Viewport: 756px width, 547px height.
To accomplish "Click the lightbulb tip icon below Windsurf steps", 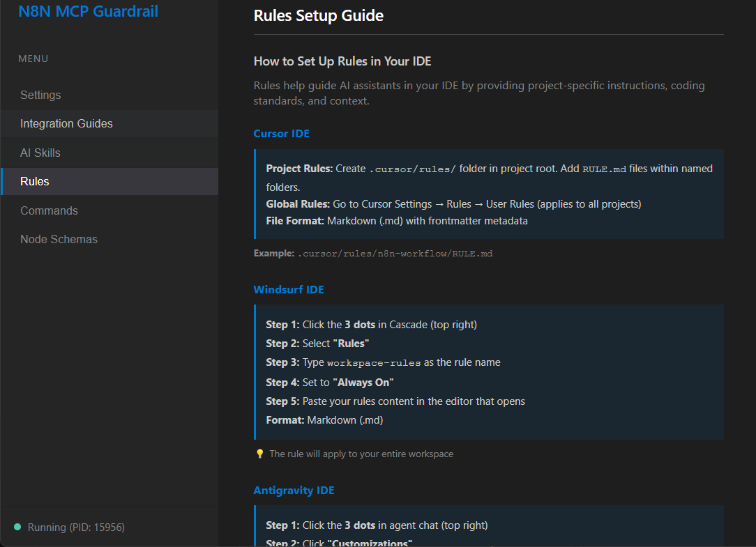I will coord(259,454).
